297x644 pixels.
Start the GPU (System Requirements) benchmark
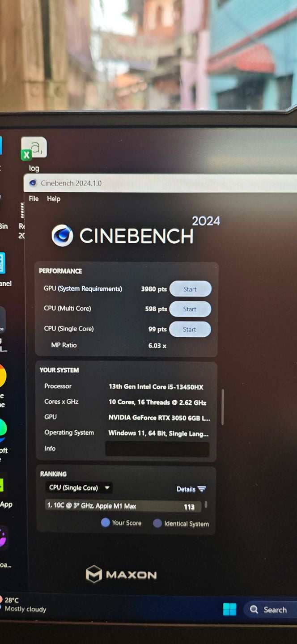pyautogui.click(x=190, y=289)
